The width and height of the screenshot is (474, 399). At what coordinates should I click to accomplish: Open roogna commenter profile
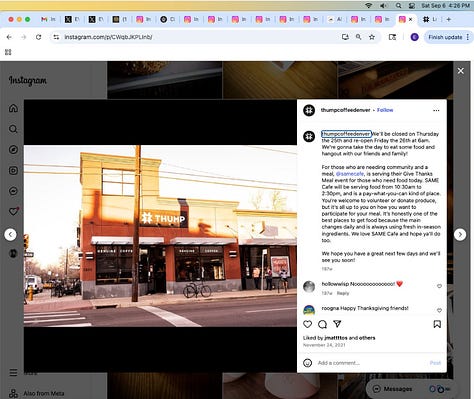(330, 308)
